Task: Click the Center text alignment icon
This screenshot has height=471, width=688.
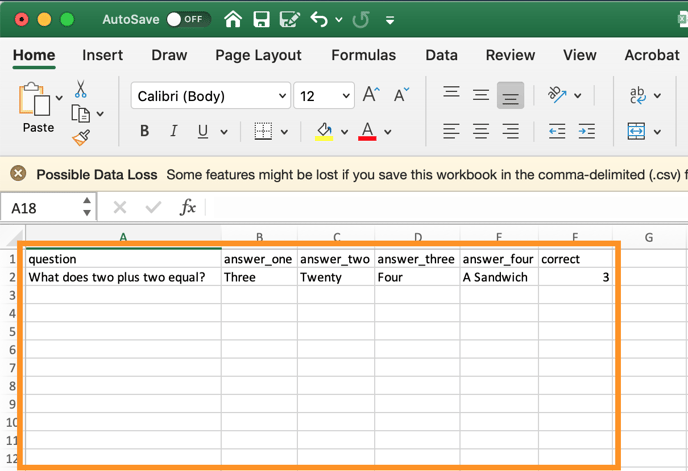Action: pos(481,131)
